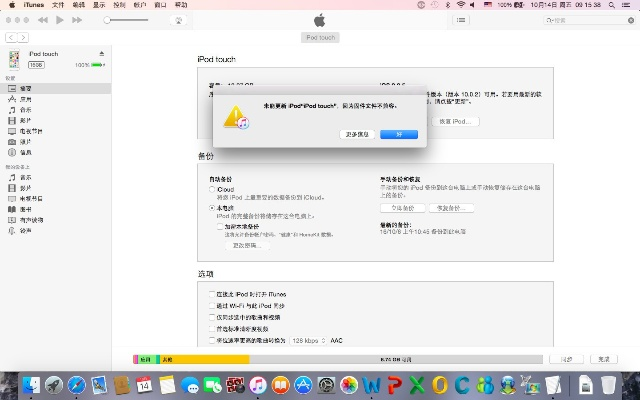Enable the encrypt local backup checkbox
This screenshot has height=400, width=640.
220,226
